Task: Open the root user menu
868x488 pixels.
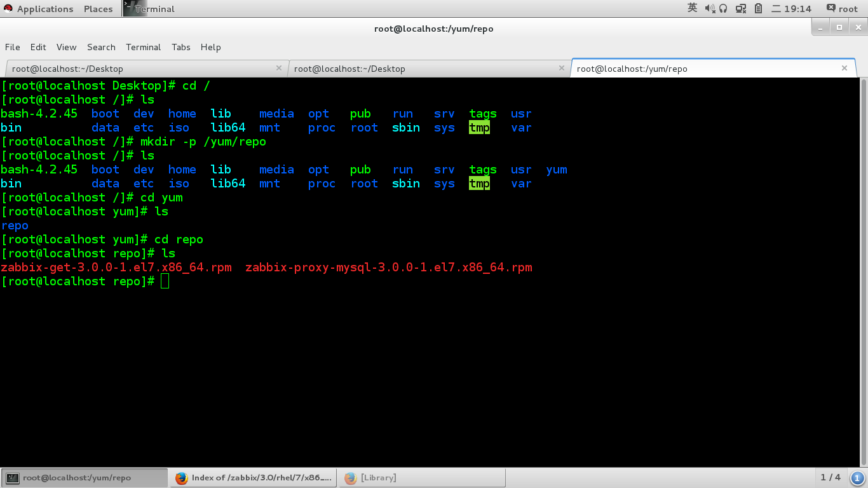Action: (x=842, y=9)
